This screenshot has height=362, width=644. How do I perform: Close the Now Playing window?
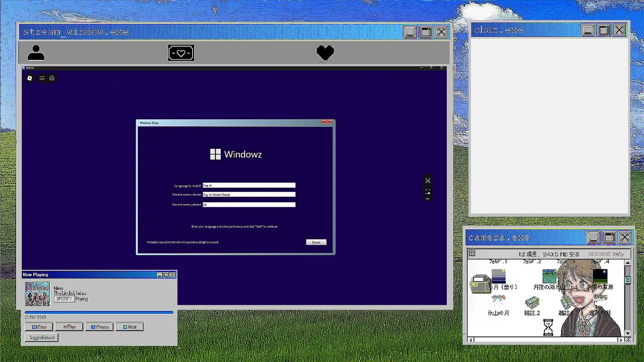(x=173, y=275)
